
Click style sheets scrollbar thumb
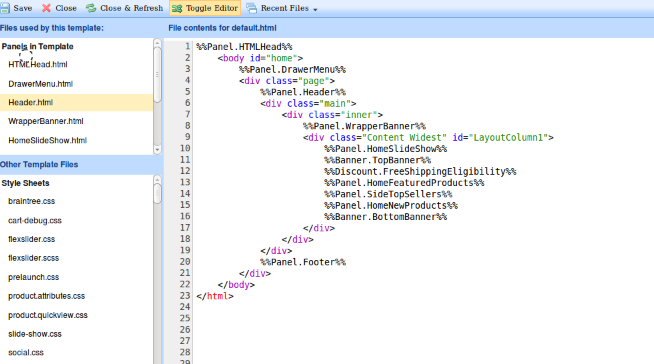pos(157,194)
